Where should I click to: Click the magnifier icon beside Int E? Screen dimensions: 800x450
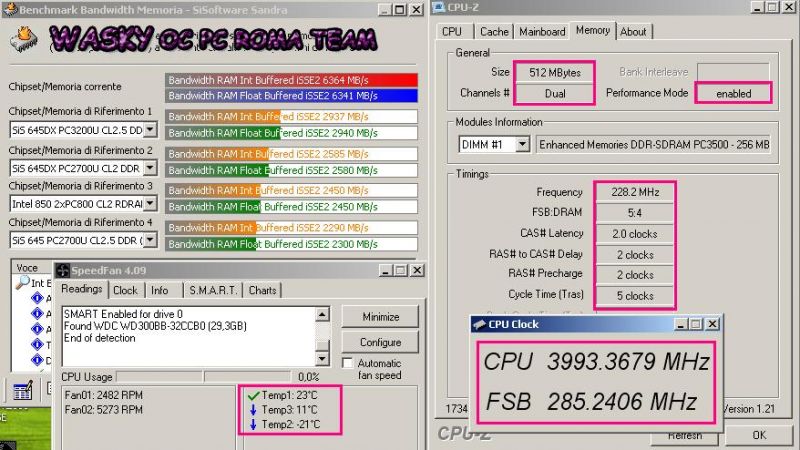[22, 282]
